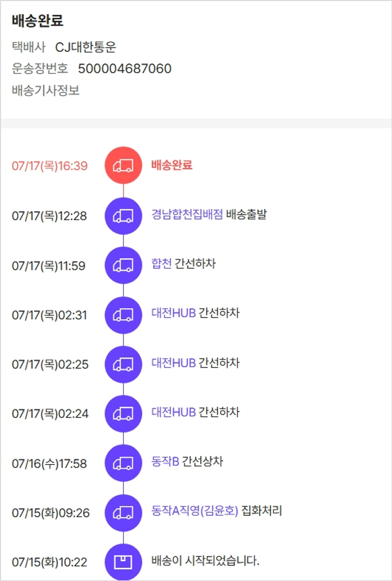Viewport: 392px width, 581px height.
Task: Click the truck icon at 07/17 02:25
Action: pyautogui.click(x=123, y=364)
